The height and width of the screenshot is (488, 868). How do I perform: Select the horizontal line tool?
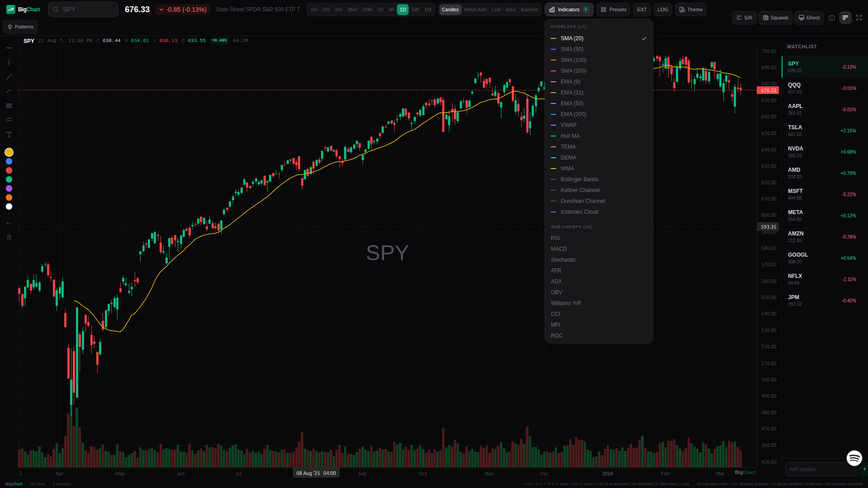point(9,47)
